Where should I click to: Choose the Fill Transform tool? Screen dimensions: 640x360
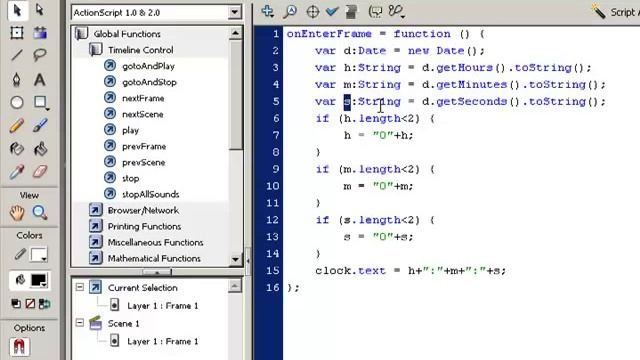[40, 33]
